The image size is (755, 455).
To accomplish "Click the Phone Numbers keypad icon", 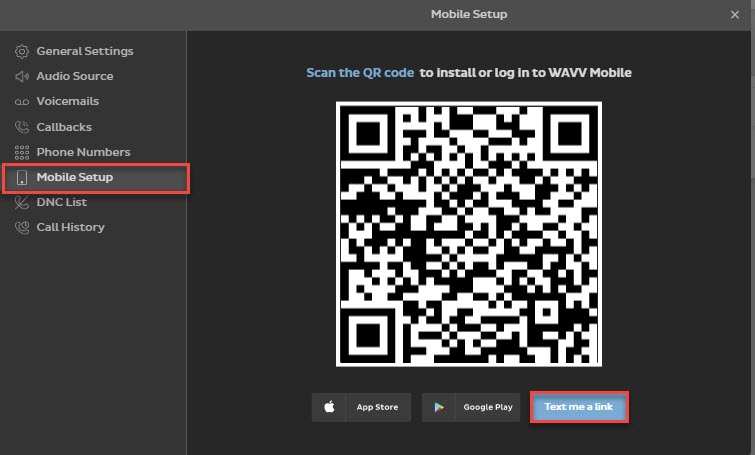I will click(x=21, y=152).
